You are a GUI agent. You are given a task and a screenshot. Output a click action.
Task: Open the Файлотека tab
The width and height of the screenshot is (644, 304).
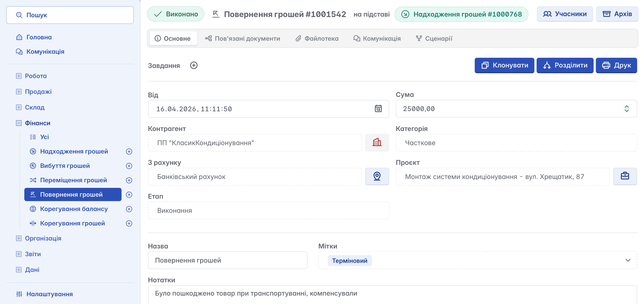(x=317, y=38)
